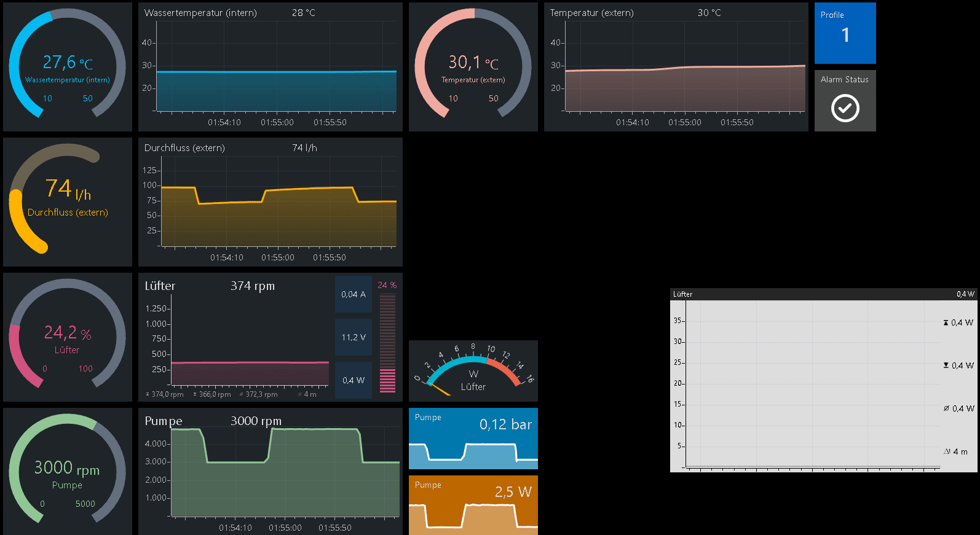980x535 pixels.
Task: Click the time-span icon beside 4 m in the dark Lüfter rpm chart
Action: (x=299, y=394)
